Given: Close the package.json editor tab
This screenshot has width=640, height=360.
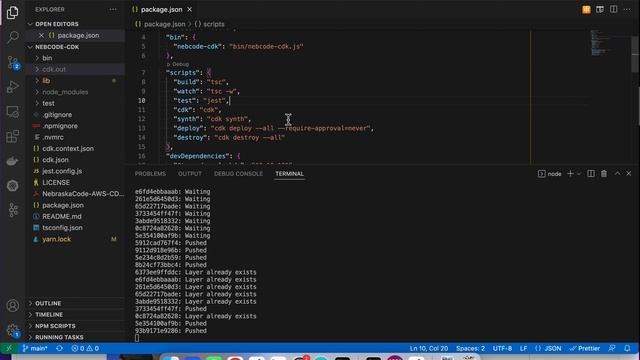Looking at the screenshot, I should [190, 9].
